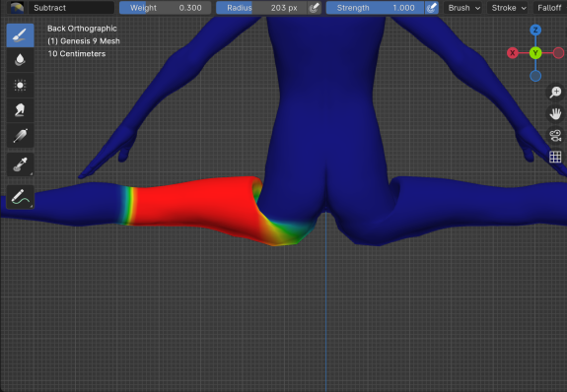Select the Sample Weight eyedropper tool

[21, 164]
